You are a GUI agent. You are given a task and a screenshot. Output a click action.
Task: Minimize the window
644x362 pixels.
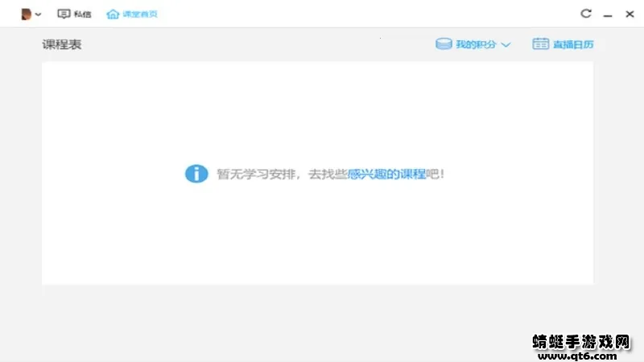(x=608, y=15)
